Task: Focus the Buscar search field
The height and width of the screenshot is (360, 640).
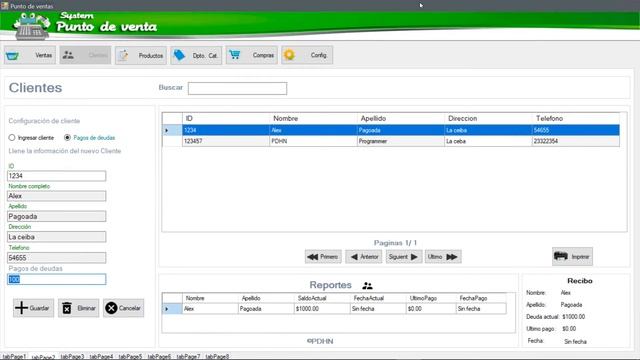Action: tap(237, 89)
